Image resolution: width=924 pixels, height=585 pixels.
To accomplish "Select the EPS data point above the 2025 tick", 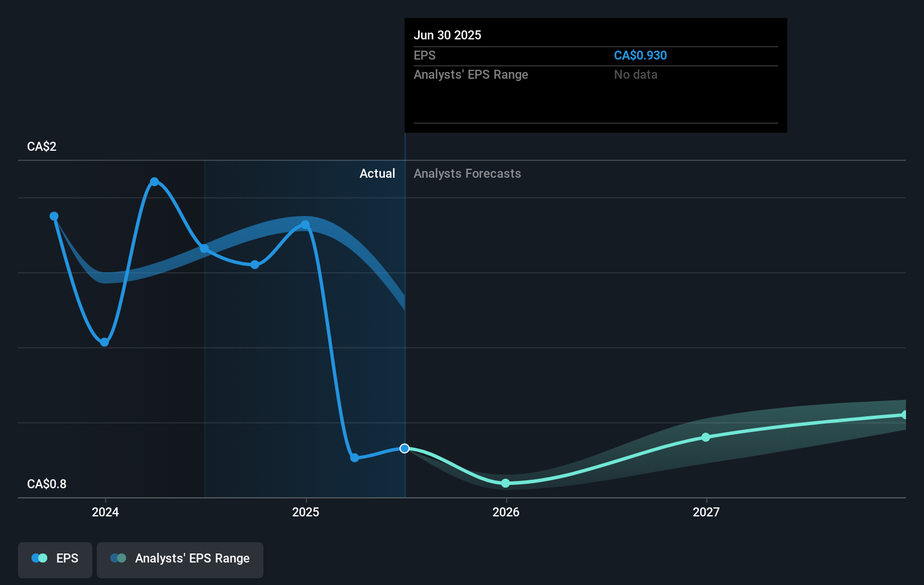I will [x=305, y=225].
